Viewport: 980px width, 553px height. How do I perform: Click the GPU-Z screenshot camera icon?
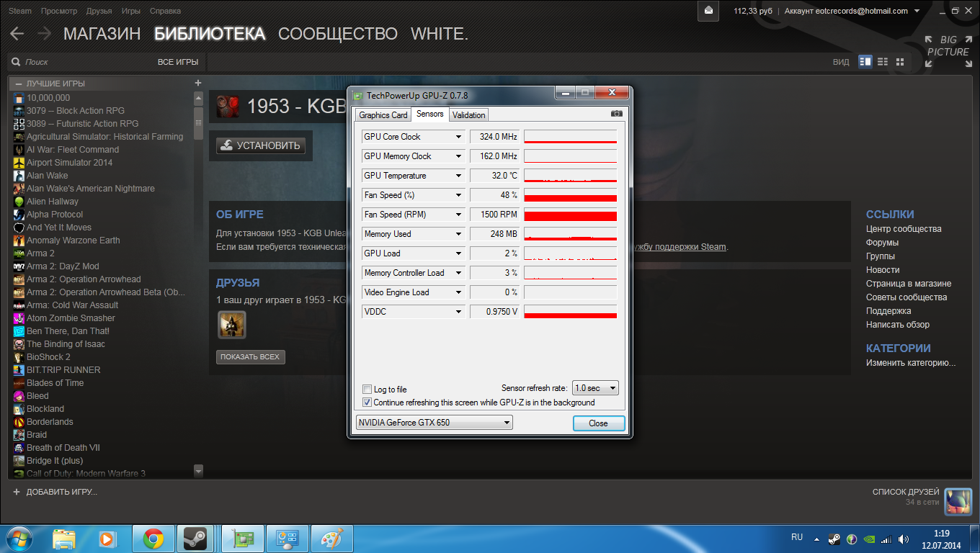click(x=616, y=114)
